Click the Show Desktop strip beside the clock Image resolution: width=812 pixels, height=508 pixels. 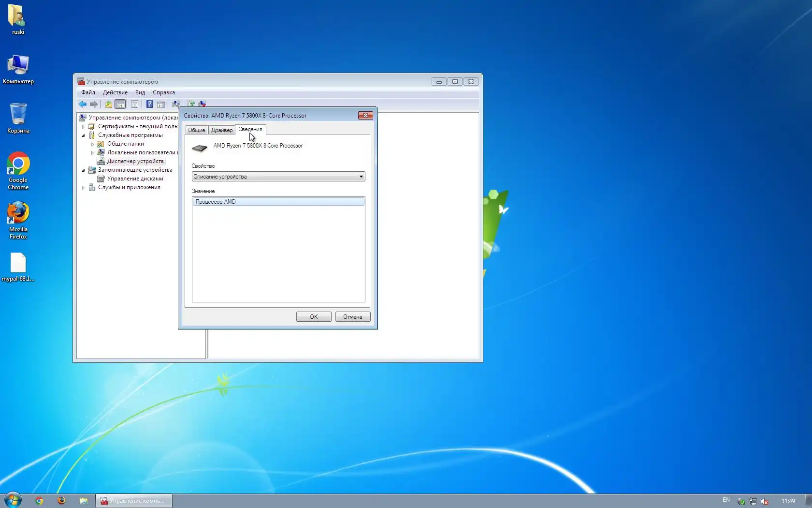pyautogui.click(x=808, y=501)
